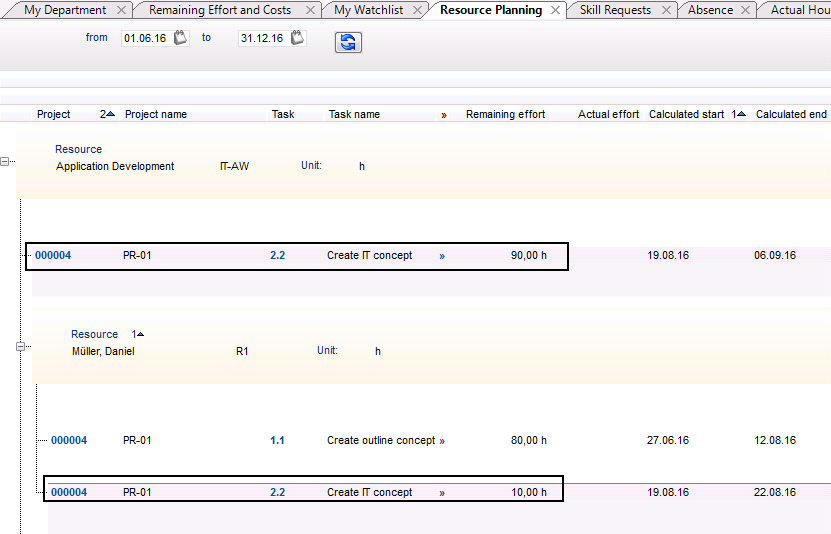The width and height of the screenshot is (831, 534).
Task: Sort by the Task column header
Action: (x=283, y=114)
